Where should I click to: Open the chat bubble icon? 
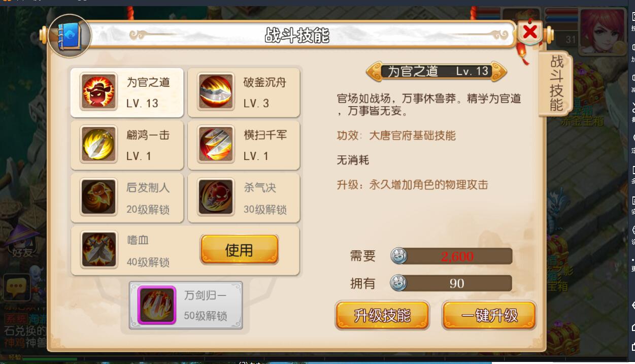coord(17,288)
